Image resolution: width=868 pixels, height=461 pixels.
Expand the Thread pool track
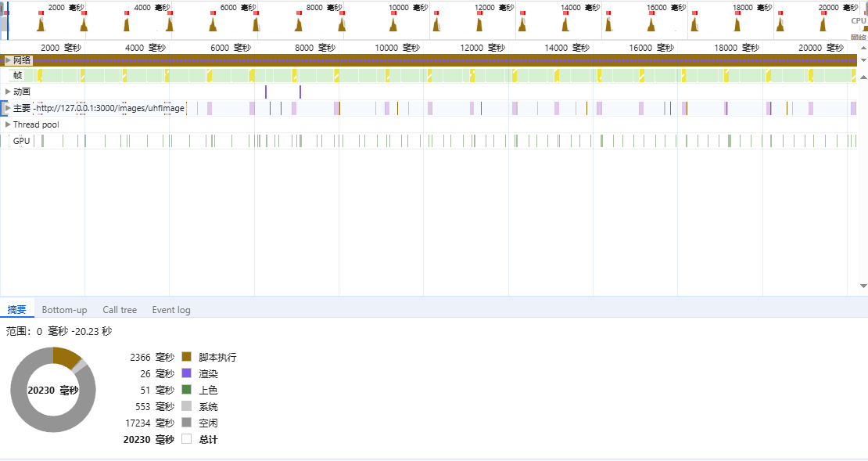[8, 124]
